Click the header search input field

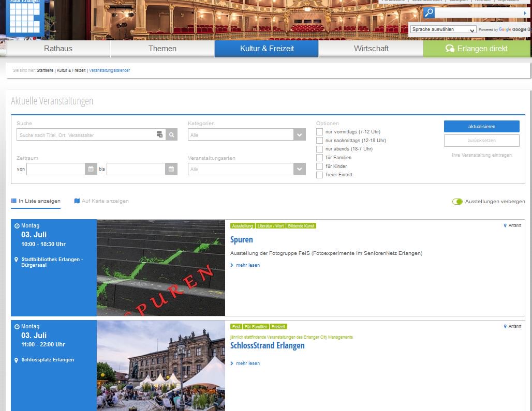(x=478, y=13)
